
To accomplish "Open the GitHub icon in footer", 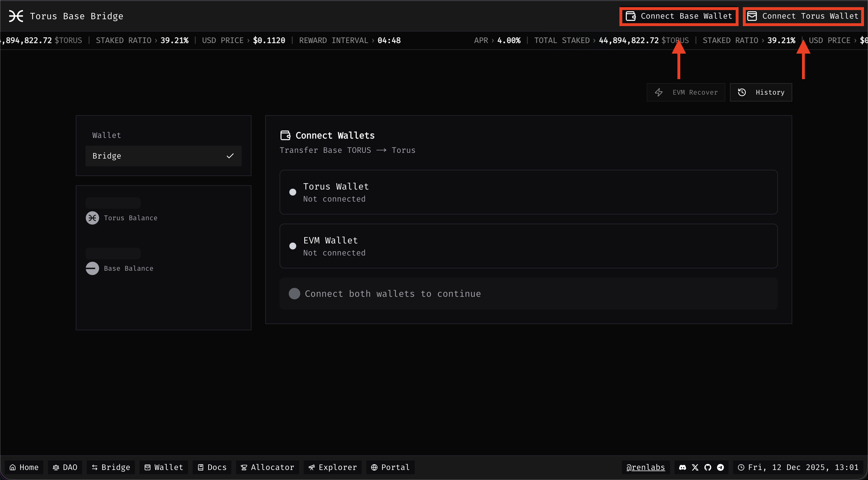I will coord(708,467).
